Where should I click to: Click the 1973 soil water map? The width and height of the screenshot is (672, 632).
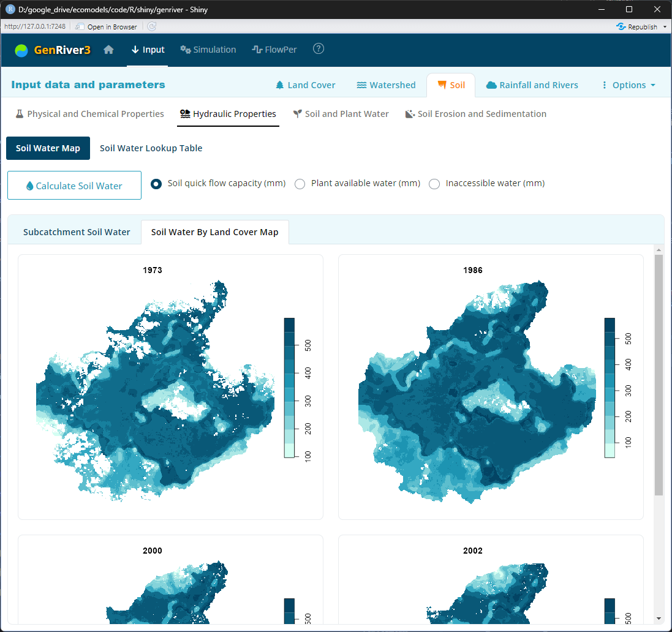coord(156,391)
